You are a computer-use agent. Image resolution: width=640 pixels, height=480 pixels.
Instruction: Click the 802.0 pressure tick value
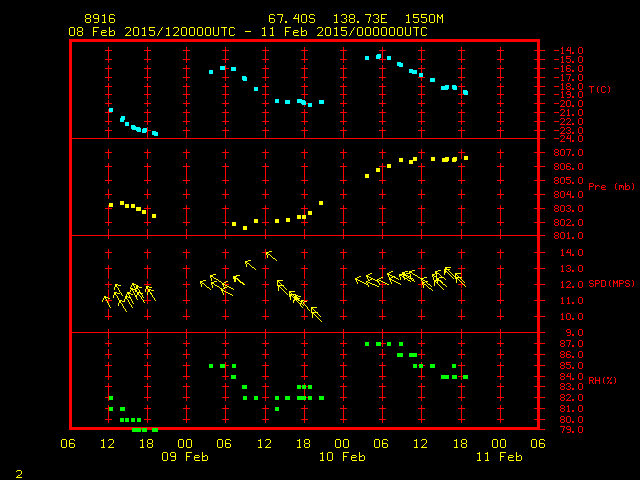pos(569,222)
